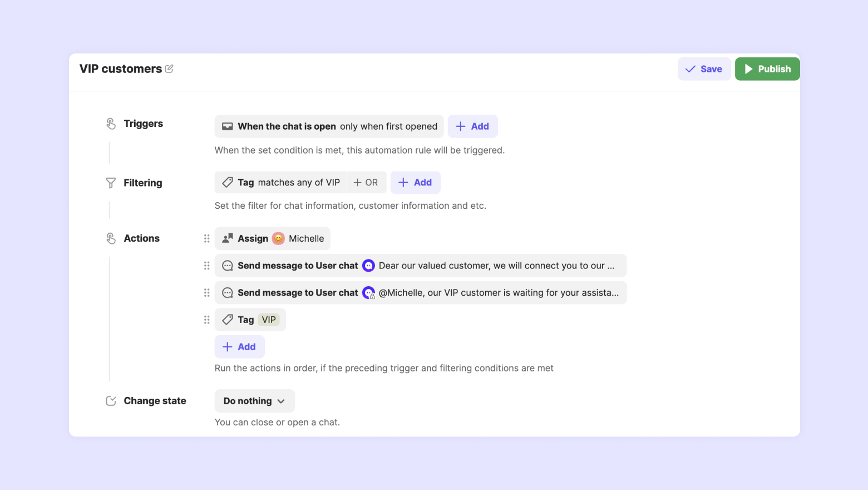The image size is (868, 490).
Task: Click the private bot icon in the @Michelle message
Action: (x=368, y=293)
